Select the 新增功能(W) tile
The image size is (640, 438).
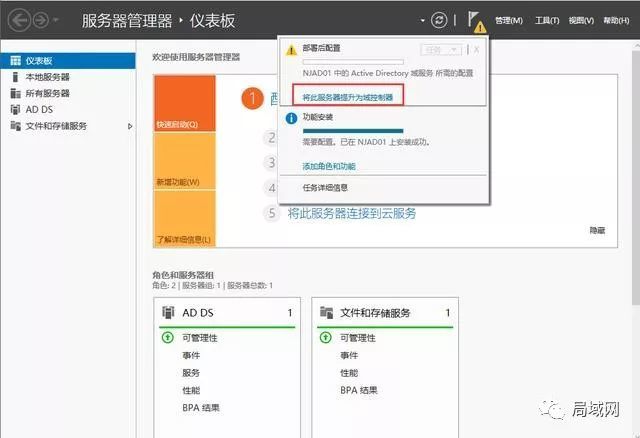tap(184, 161)
